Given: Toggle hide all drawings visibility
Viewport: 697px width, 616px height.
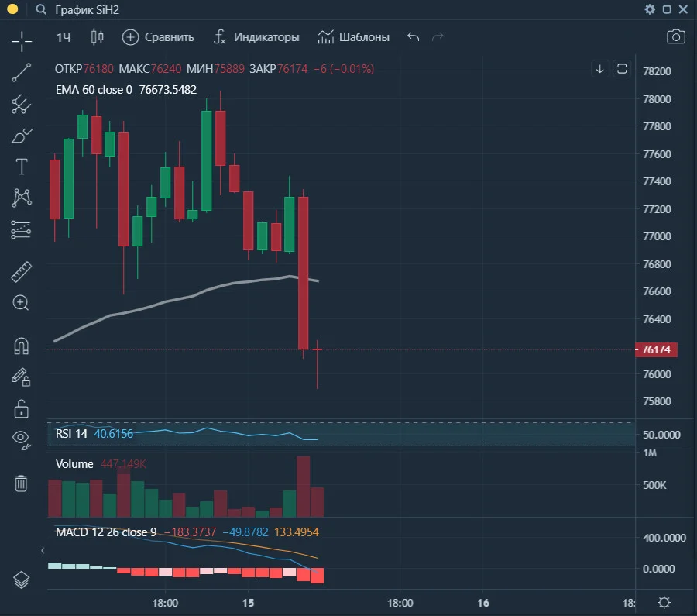Looking at the screenshot, I should 22,440.
